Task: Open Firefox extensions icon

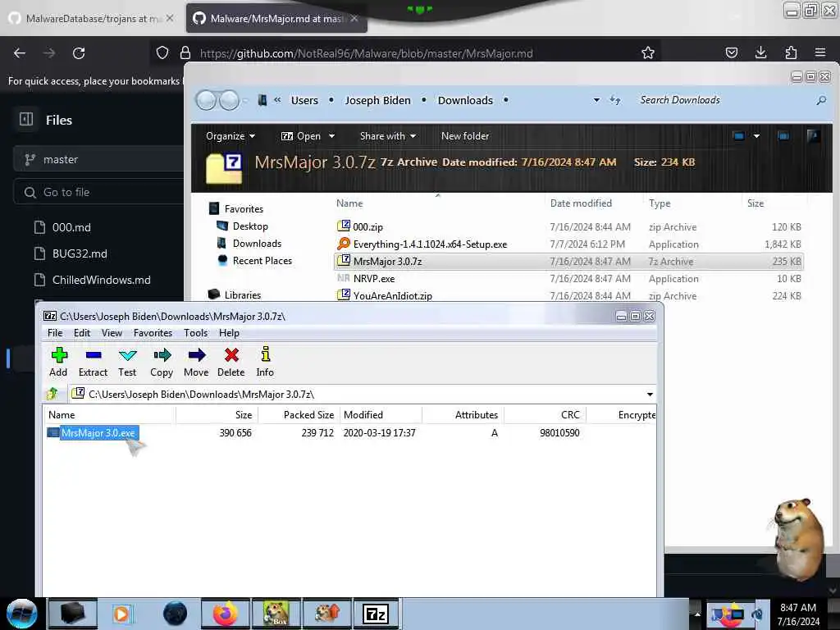Action: pyautogui.click(x=791, y=52)
